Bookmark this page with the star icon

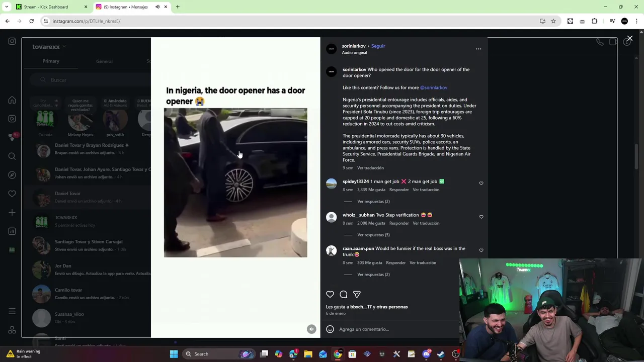click(553, 21)
